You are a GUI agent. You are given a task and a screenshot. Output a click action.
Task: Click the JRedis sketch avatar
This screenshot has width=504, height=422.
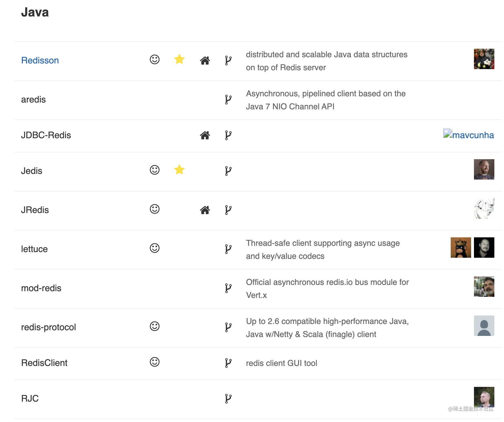484,208
